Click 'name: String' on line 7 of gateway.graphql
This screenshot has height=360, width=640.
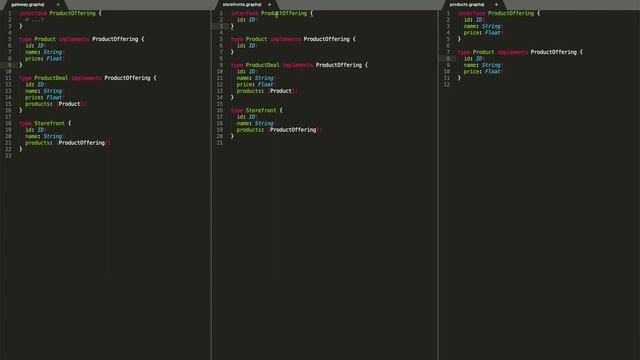(x=44, y=52)
